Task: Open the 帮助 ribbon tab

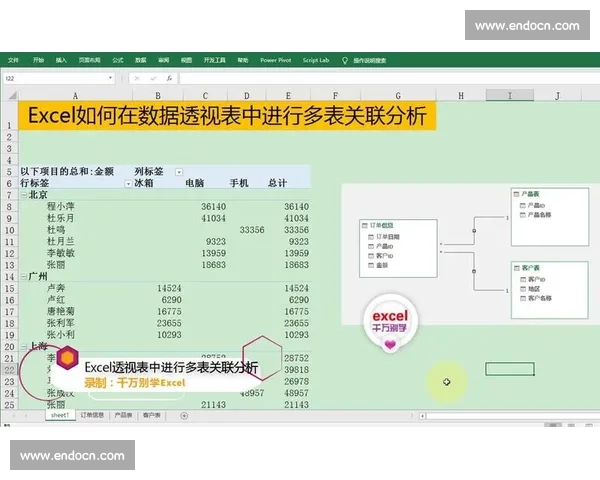Action: 243,60
